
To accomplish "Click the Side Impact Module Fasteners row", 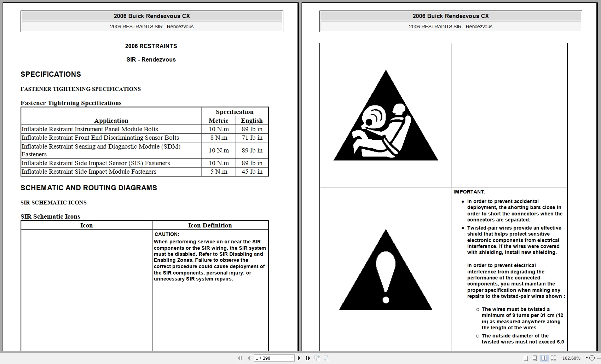I will coord(145,172).
